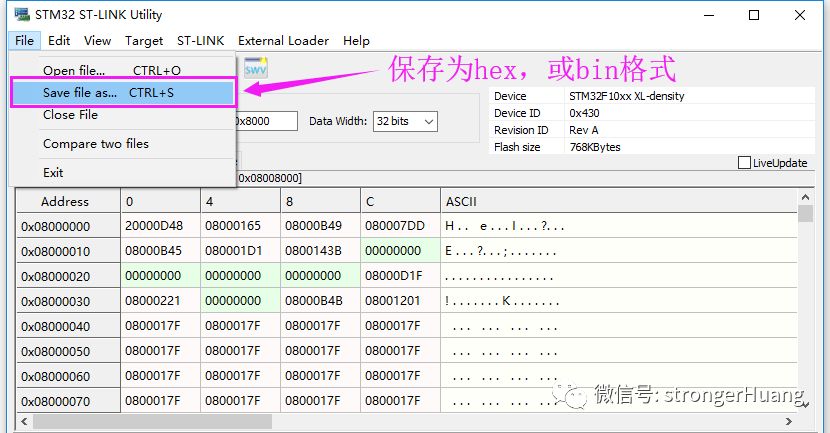Open the Edit menu
The height and width of the screenshot is (433, 830).
[59, 41]
